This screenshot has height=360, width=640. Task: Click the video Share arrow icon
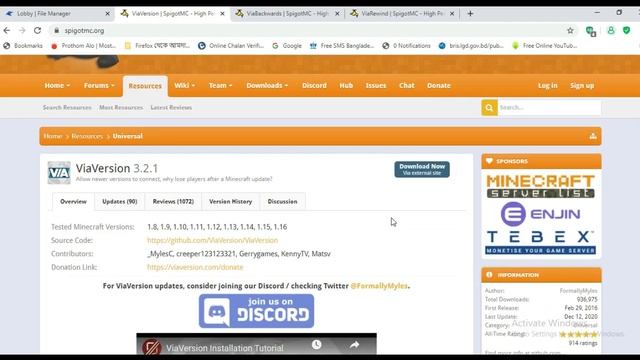pyautogui.click(x=354, y=345)
